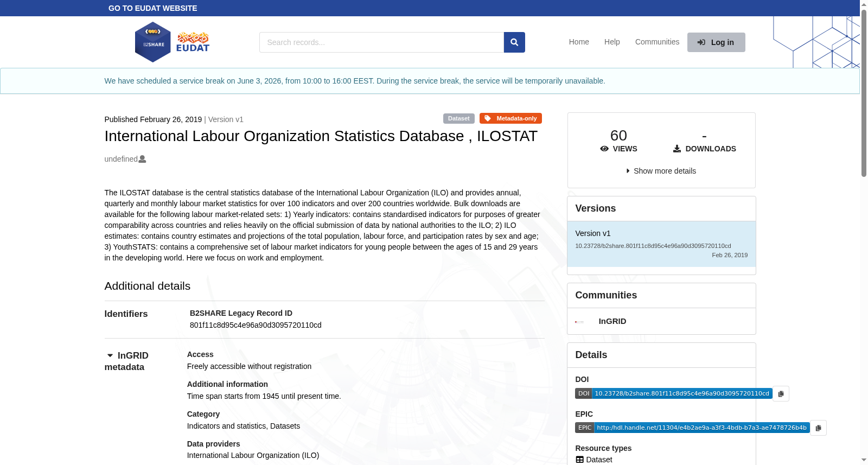Click the service break announcement text
This screenshot has width=868, height=465.
coord(355,81)
